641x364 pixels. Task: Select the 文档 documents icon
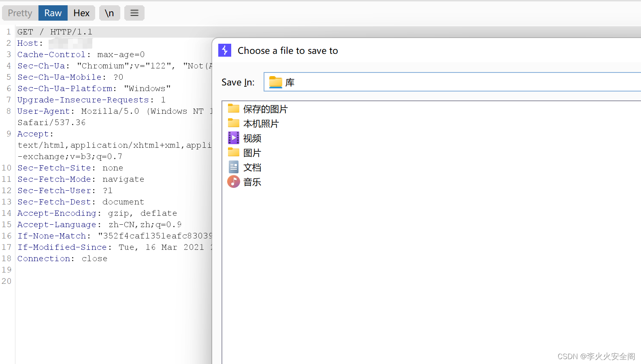tap(234, 167)
